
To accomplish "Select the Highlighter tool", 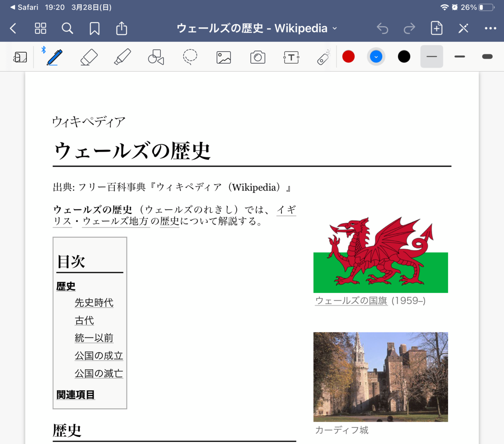I will click(122, 57).
